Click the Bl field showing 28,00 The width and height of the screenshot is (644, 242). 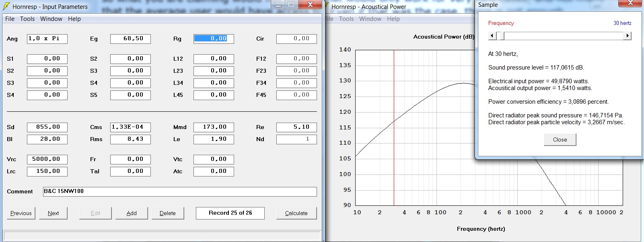point(47,139)
